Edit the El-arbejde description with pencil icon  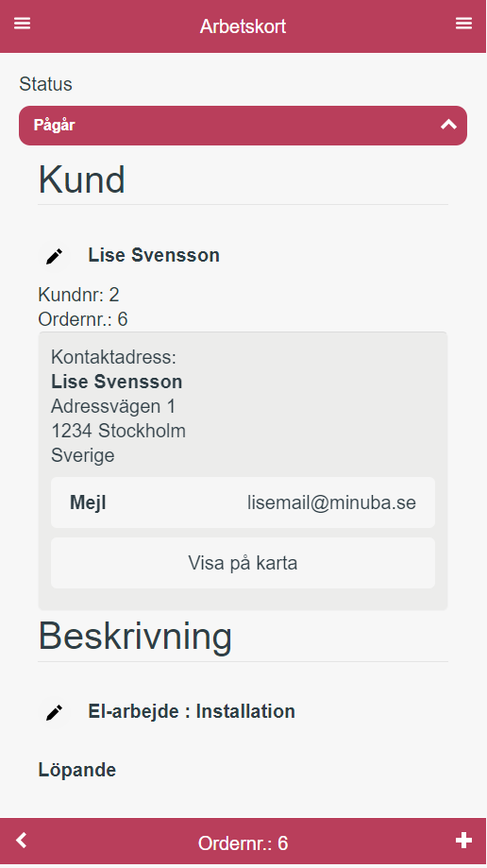(x=54, y=712)
